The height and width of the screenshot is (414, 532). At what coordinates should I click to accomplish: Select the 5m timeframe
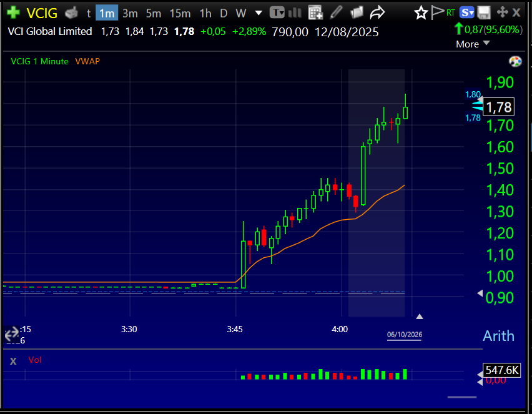pyautogui.click(x=154, y=13)
